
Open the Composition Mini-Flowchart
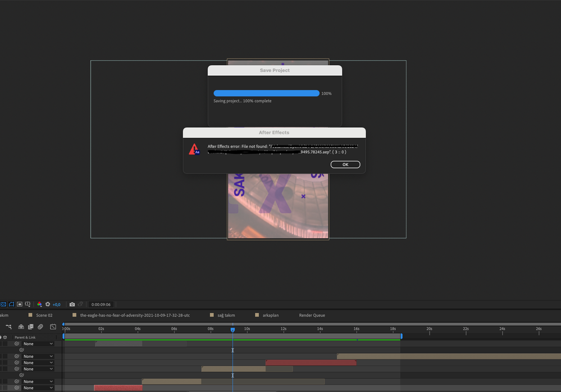(x=8, y=326)
